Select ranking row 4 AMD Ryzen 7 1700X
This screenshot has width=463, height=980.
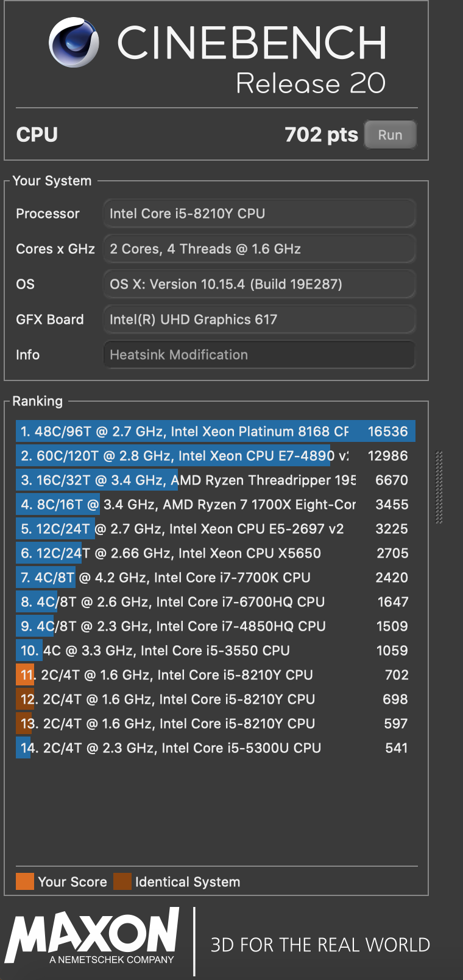[x=216, y=505]
